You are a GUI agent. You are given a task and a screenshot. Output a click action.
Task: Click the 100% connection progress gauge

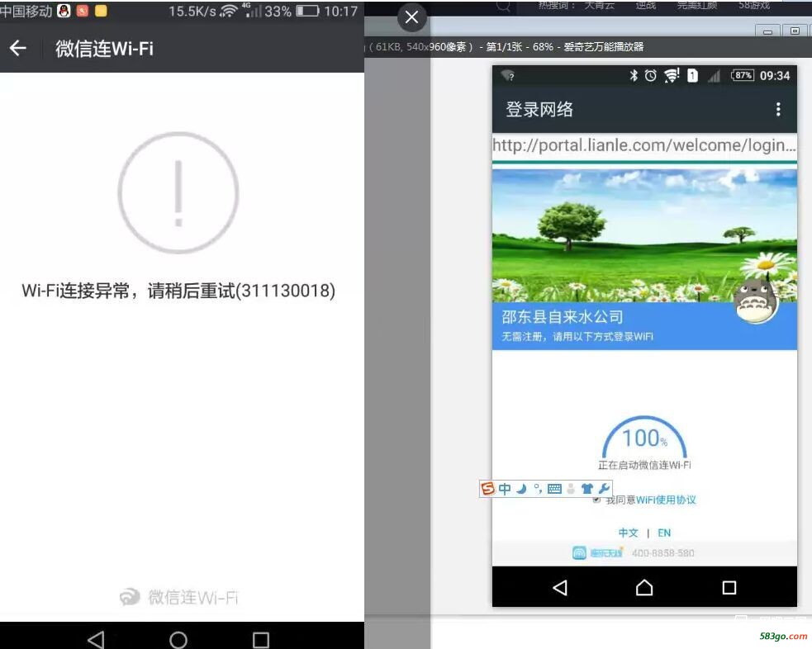[x=645, y=438]
